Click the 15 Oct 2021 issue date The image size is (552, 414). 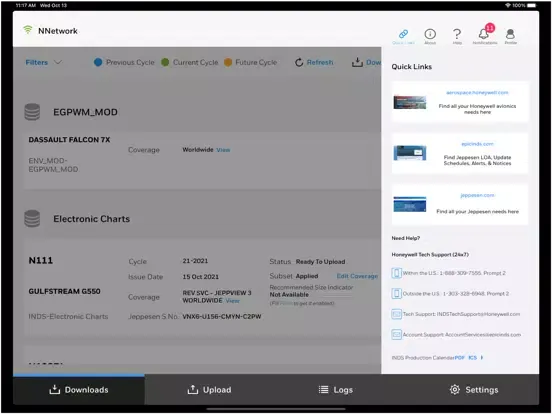tap(201, 277)
